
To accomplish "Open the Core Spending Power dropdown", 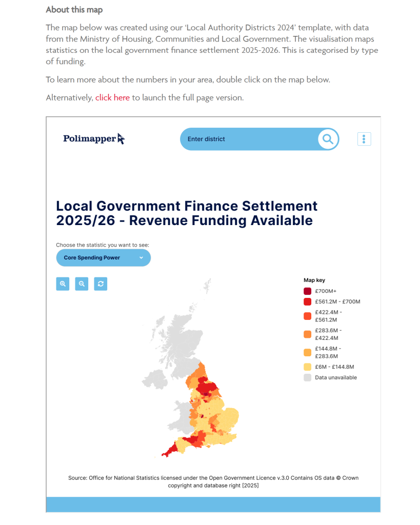I will pyautogui.click(x=103, y=258).
